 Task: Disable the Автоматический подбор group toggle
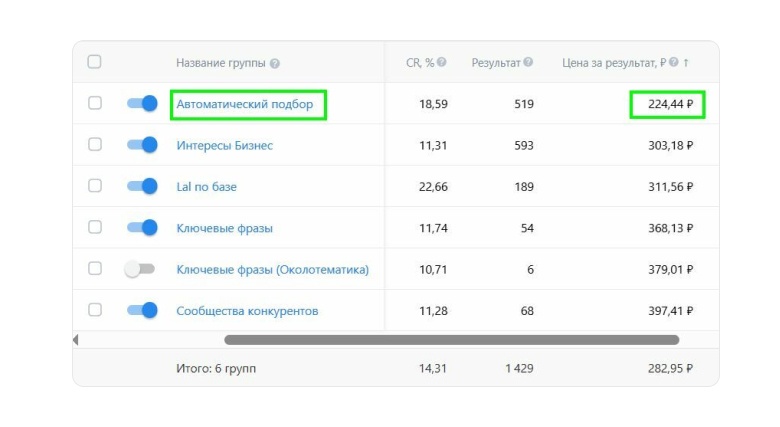(142, 104)
